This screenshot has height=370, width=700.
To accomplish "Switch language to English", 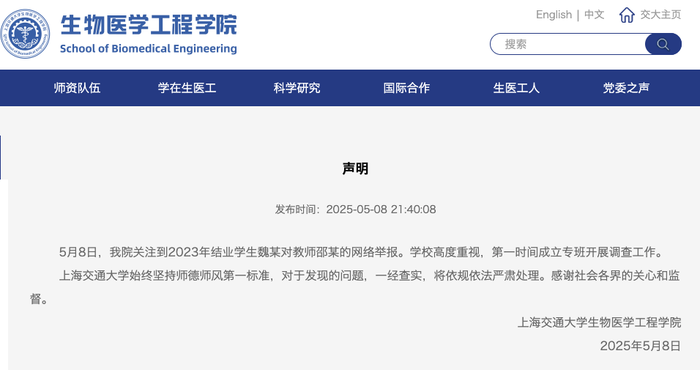I will pyautogui.click(x=554, y=15).
